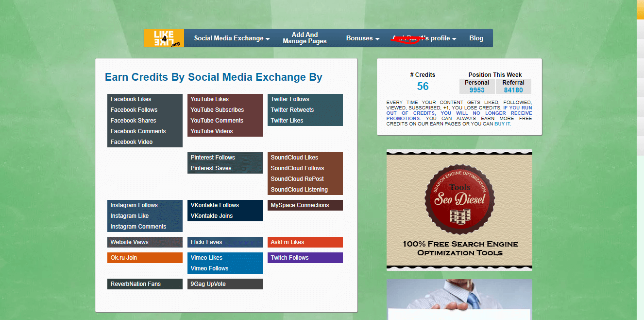The image size is (644, 320).
Task: Click the Like4Like.org logo
Action: pyautogui.click(x=164, y=38)
